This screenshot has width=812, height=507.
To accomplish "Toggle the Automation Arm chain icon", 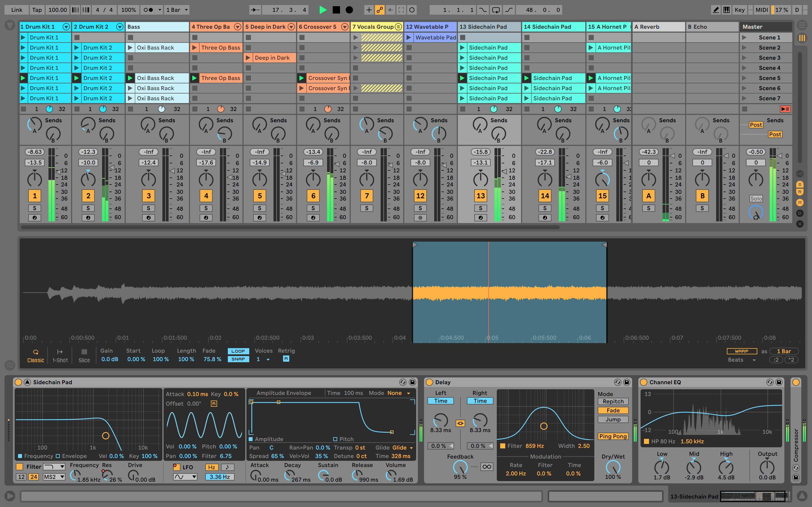I will [x=379, y=10].
